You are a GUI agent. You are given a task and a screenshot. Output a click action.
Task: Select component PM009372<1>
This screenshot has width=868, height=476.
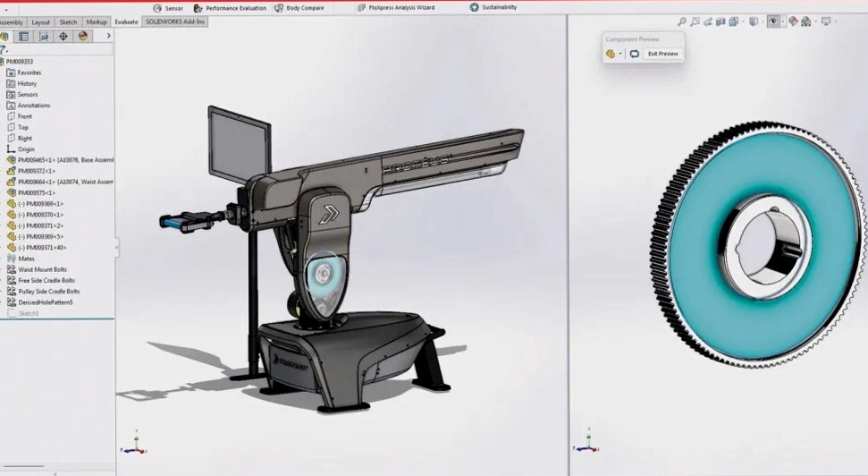click(x=31, y=171)
